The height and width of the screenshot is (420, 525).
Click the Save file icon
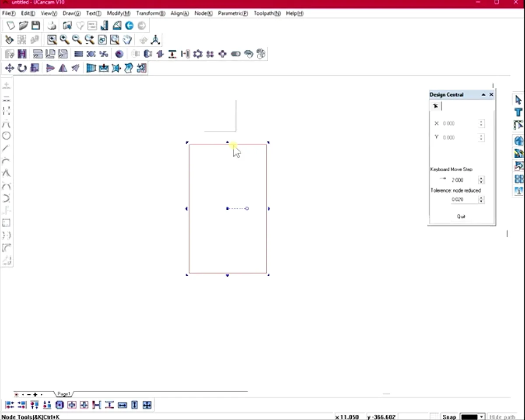35,25
